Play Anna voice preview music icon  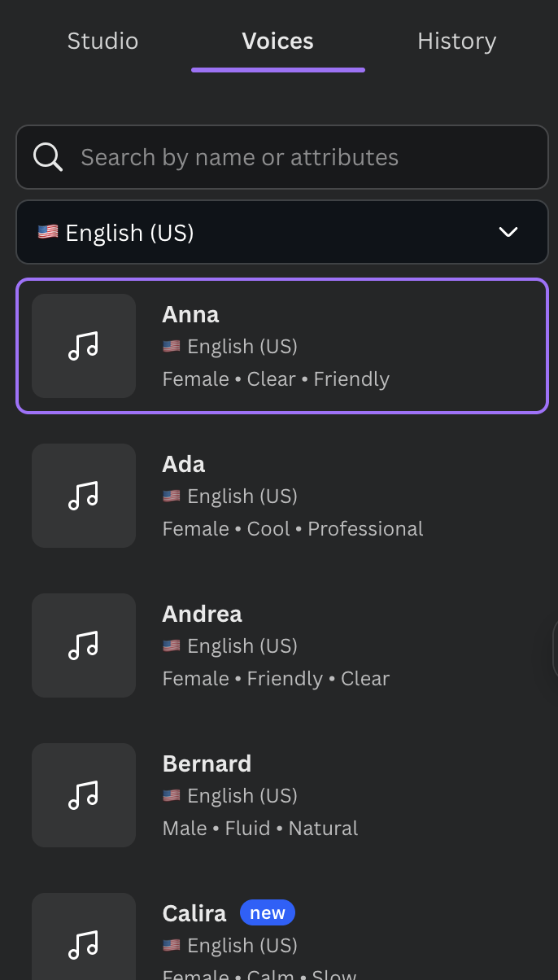tap(83, 346)
